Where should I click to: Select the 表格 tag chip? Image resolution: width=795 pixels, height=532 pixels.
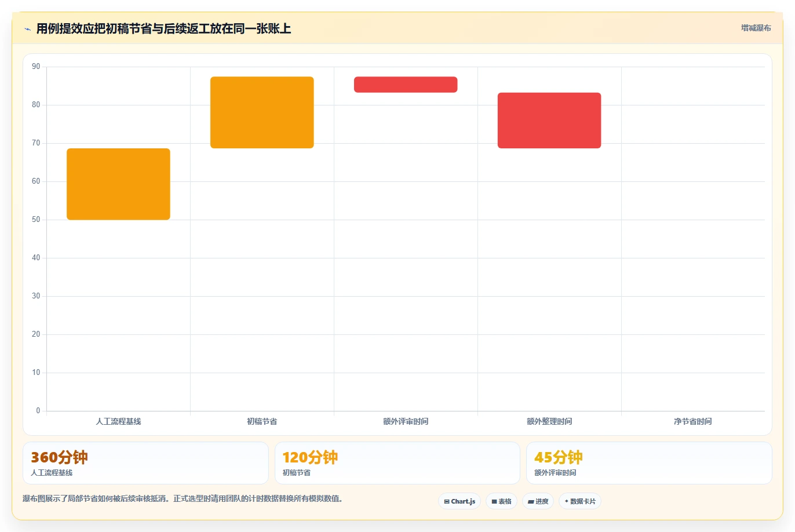pos(501,501)
